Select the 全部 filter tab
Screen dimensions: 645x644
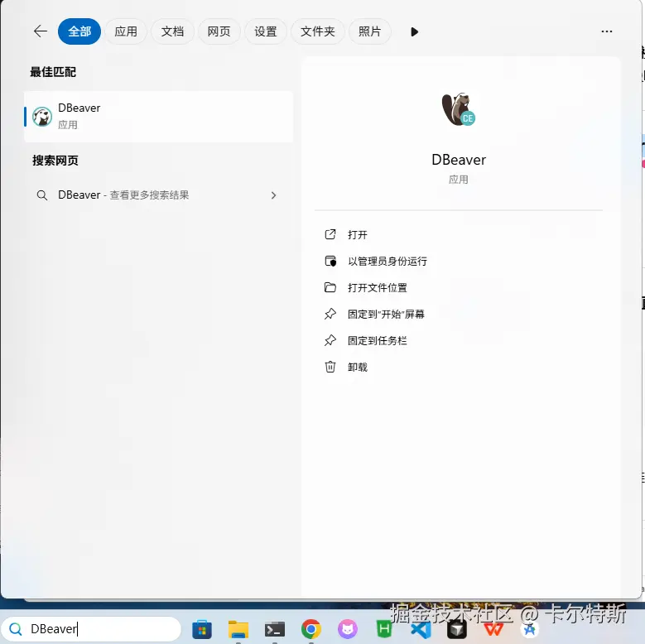click(79, 31)
